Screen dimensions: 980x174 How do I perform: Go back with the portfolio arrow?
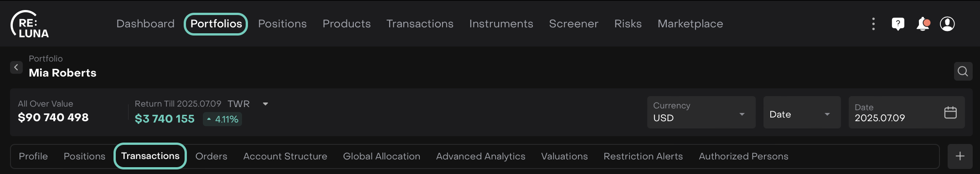click(x=16, y=67)
